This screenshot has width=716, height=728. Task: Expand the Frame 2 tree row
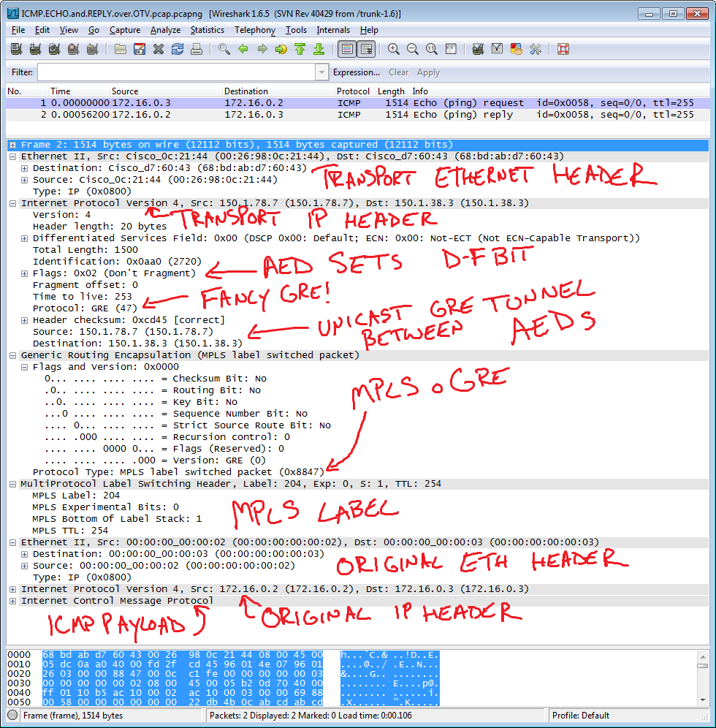pos(13,145)
